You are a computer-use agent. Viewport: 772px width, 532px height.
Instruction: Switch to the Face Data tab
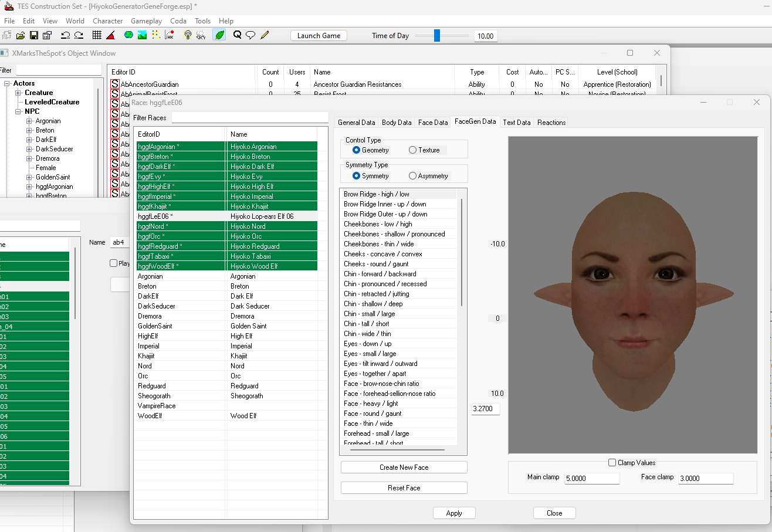(433, 123)
